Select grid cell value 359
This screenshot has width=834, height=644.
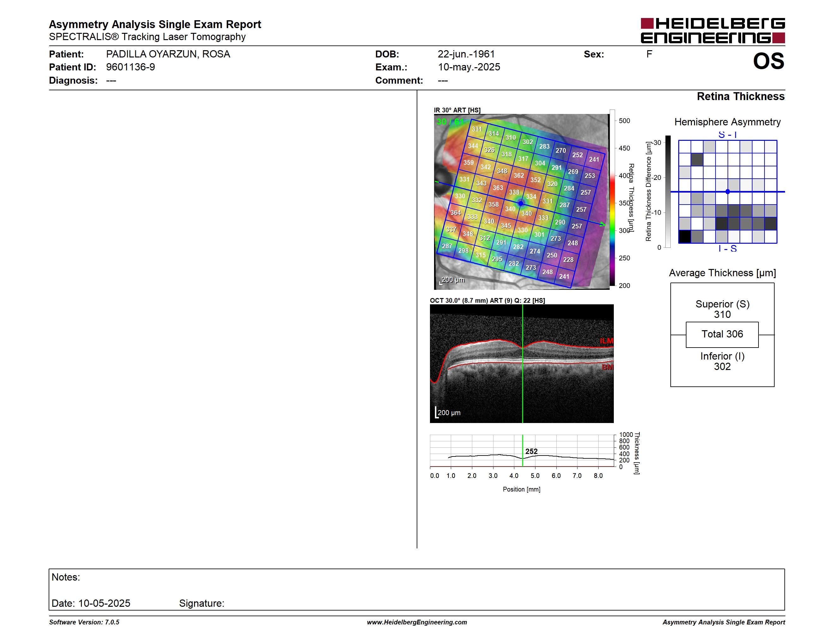click(x=468, y=163)
